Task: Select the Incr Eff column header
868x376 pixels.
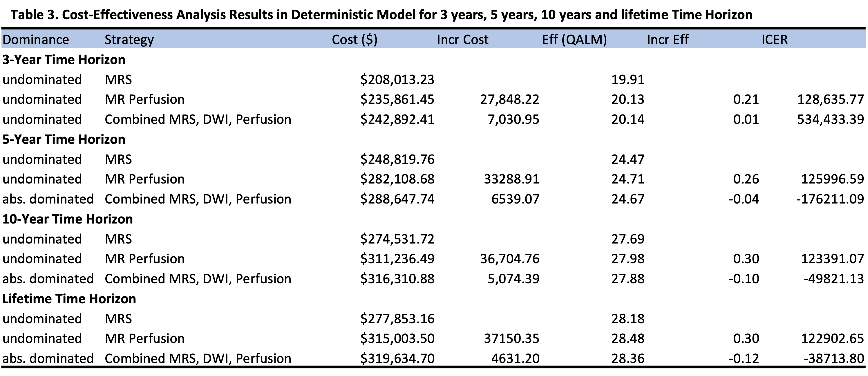Action: [x=668, y=40]
